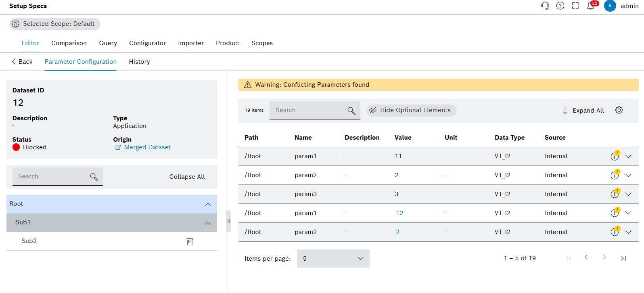Go to next page of results
644x293 pixels.
coord(604,257)
